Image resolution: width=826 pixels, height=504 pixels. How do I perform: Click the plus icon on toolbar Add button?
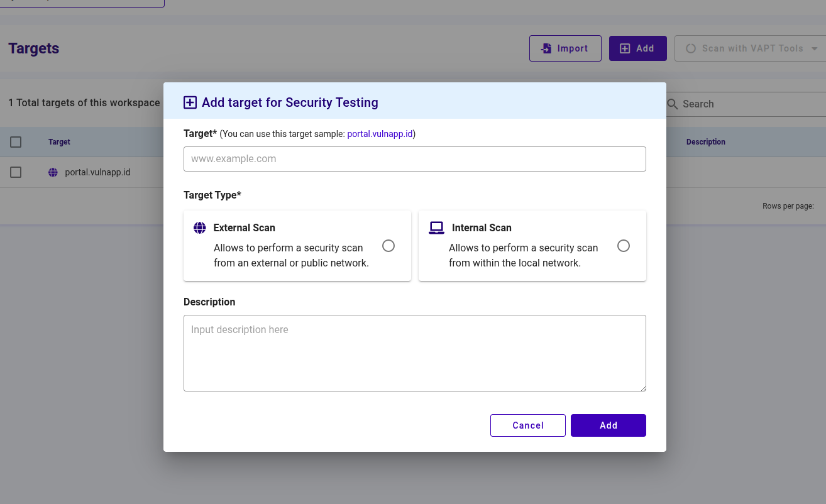point(625,48)
